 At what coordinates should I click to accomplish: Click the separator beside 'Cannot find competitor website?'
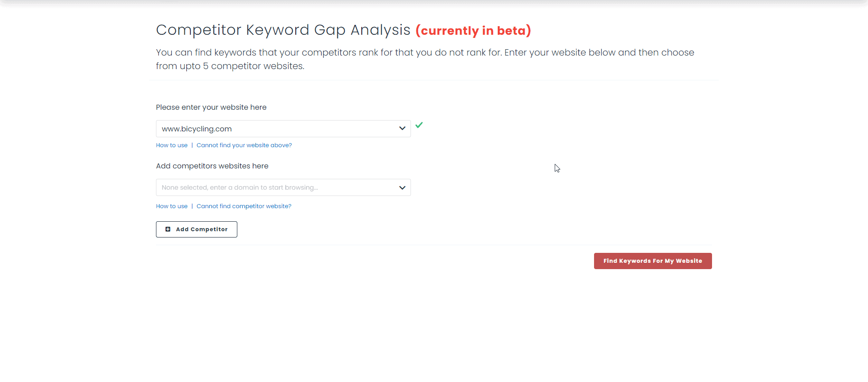[192, 206]
